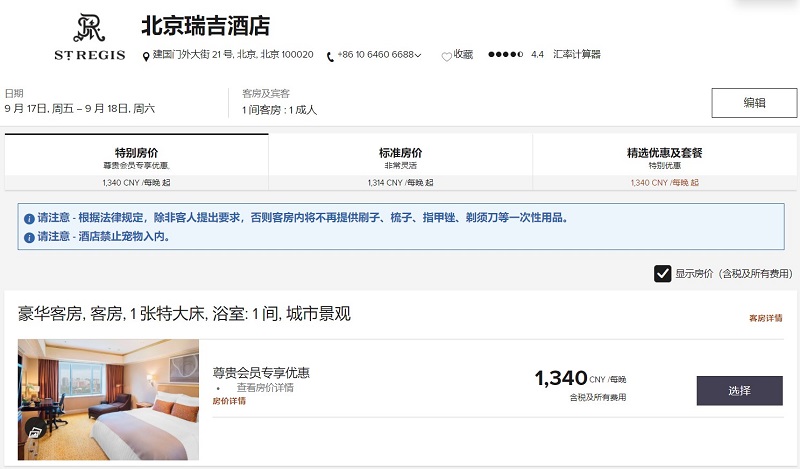Click info icon on disposable items notice
The height and width of the screenshot is (469, 800).
click(x=29, y=219)
